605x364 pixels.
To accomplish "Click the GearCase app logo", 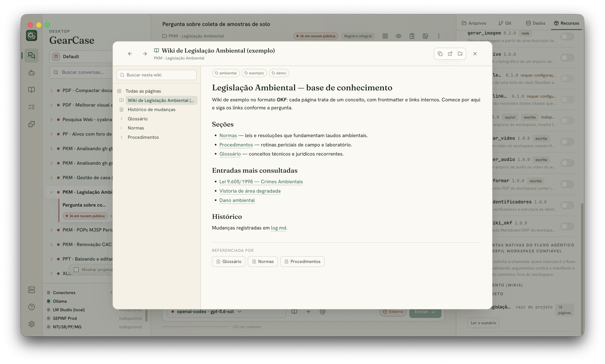I will tap(32, 36).
